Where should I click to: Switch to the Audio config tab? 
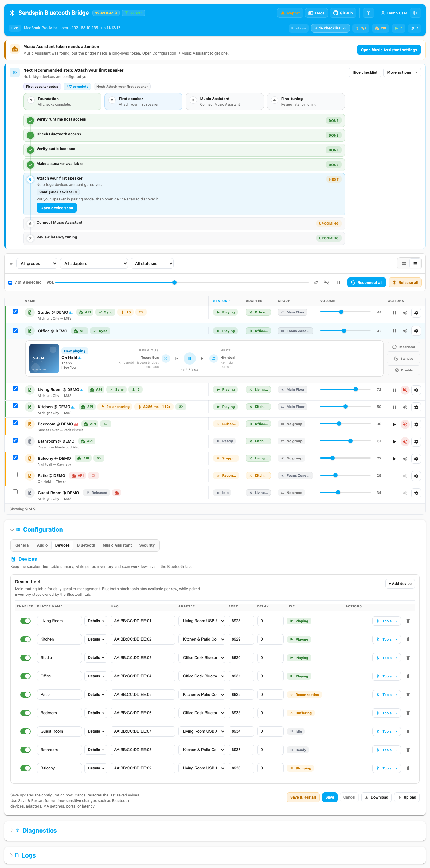(42, 545)
